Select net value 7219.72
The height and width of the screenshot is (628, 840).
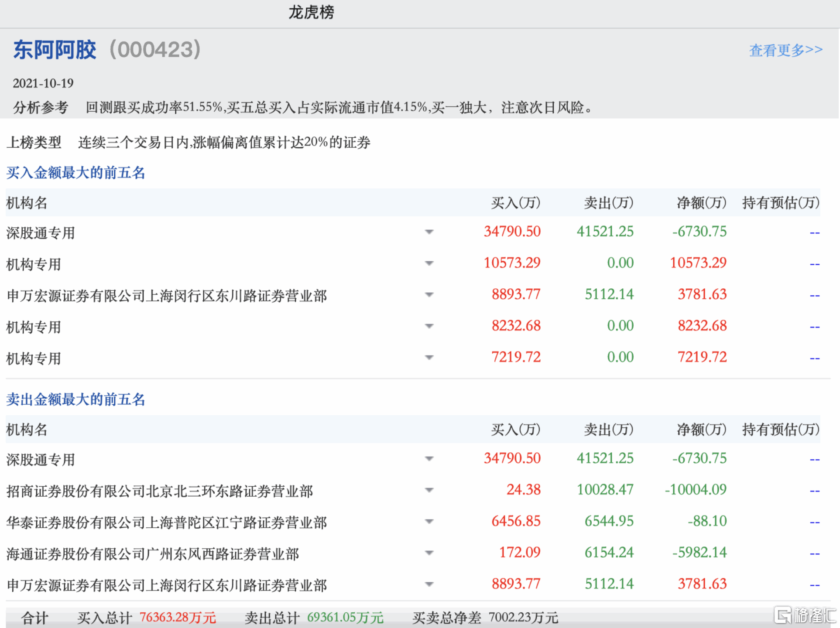(702, 357)
